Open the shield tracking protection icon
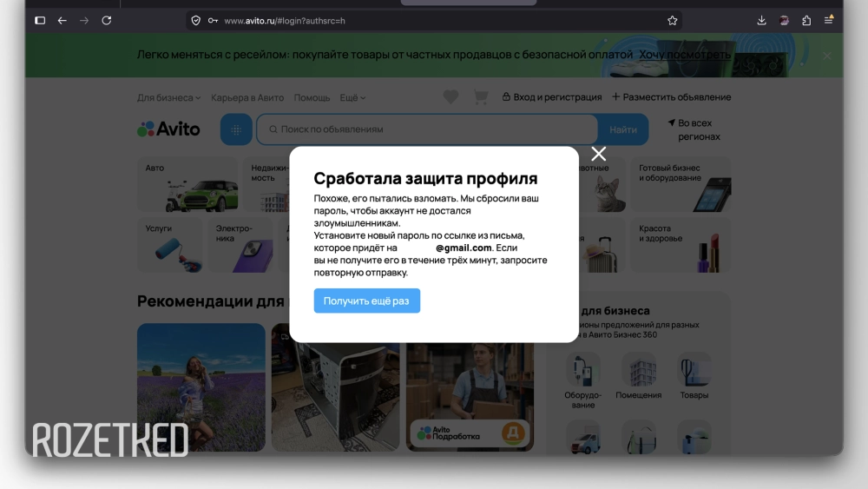This screenshot has width=868, height=489. 196,21
